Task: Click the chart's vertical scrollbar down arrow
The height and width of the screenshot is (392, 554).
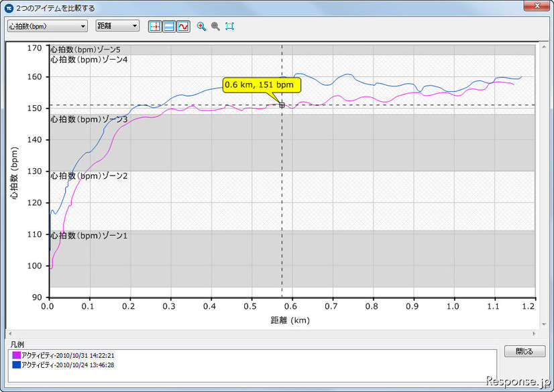Action: tap(544, 324)
